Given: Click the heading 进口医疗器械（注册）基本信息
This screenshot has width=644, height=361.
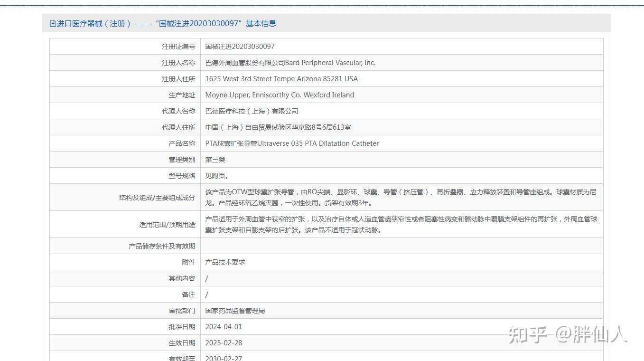Looking at the screenshot, I should coord(166,23).
